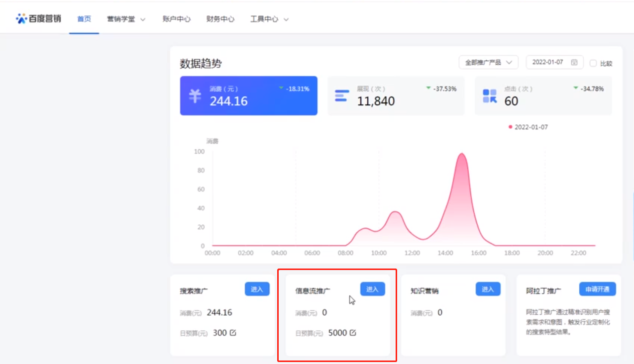Expand the 工具中心 menu

click(269, 19)
